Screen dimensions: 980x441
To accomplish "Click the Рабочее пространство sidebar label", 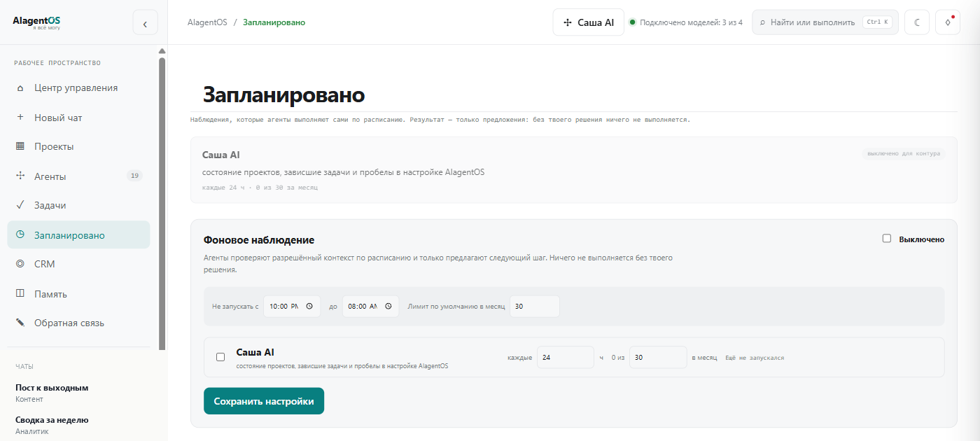I will (57, 63).
